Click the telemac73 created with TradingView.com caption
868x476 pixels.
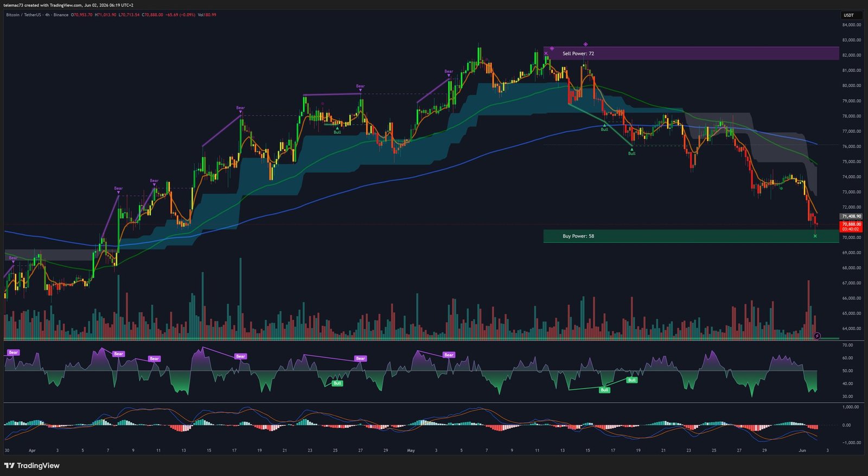pyautogui.click(x=43, y=5)
